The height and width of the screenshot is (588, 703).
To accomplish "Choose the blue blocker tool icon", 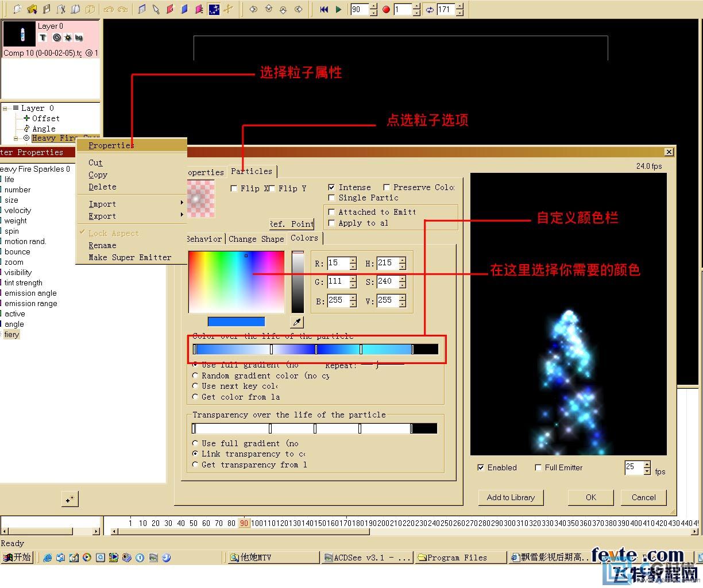I will 184,9.
